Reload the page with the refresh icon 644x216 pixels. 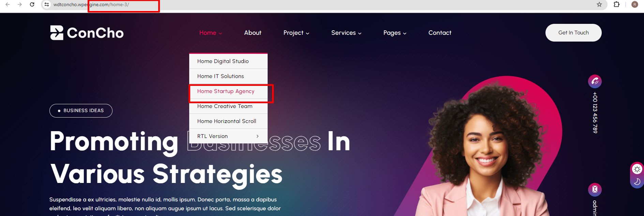[x=32, y=4]
